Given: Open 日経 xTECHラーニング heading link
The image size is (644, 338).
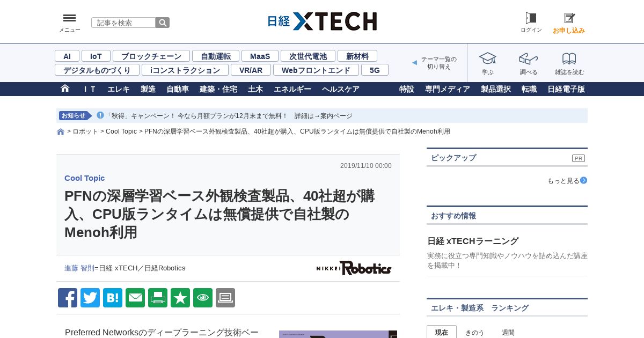Looking at the screenshot, I should (x=473, y=241).
